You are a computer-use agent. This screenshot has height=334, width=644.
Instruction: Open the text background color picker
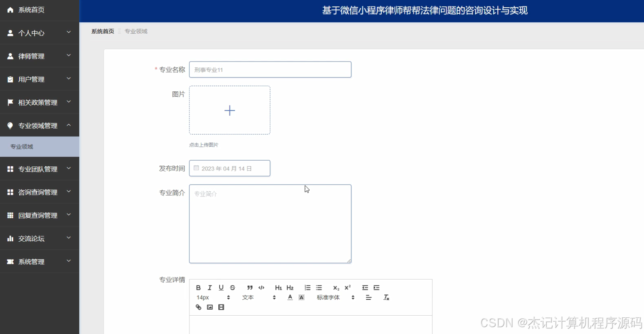click(x=302, y=297)
